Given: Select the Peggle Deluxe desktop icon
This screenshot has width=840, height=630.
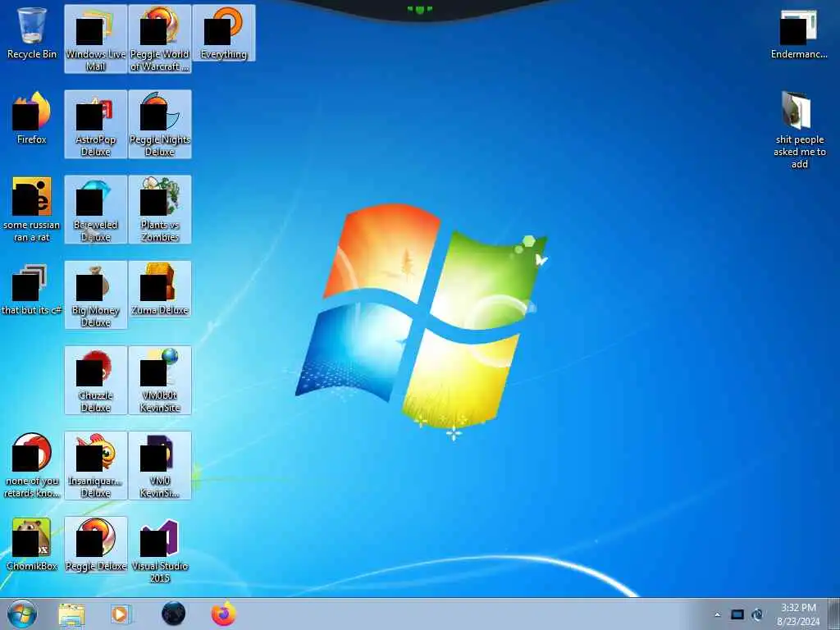Looking at the screenshot, I should coord(96,545).
